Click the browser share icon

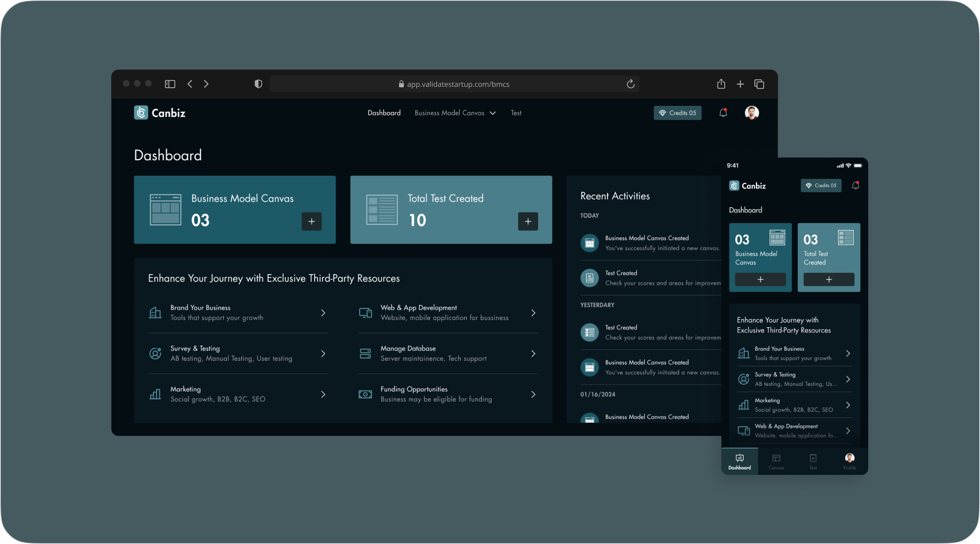pos(721,84)
